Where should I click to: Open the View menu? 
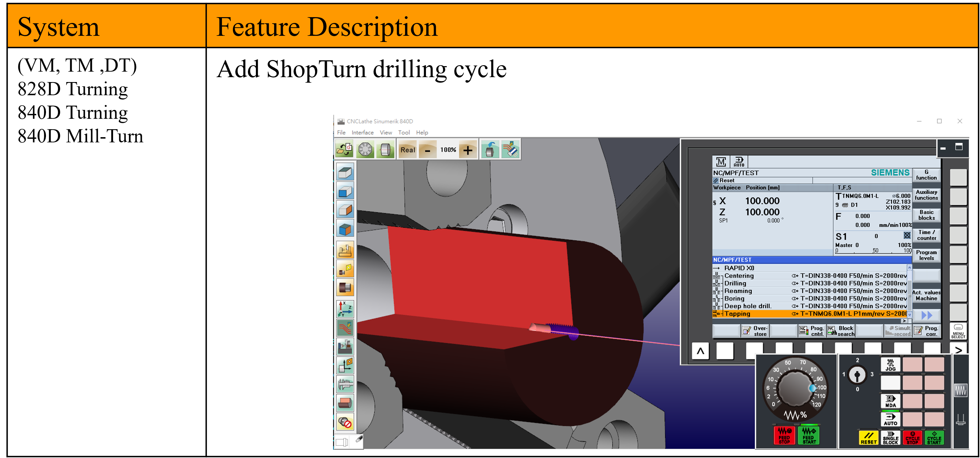(x=386, y=132)
